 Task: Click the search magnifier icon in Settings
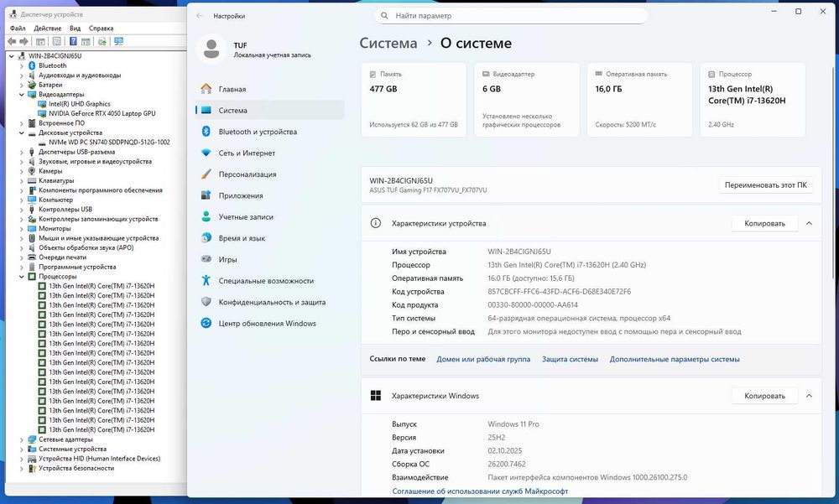click(384, 16)
